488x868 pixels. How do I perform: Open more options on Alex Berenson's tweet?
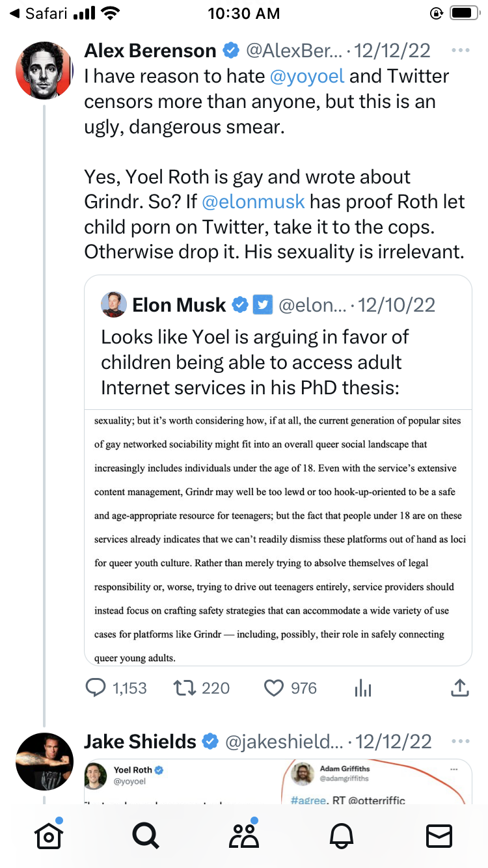460,51
